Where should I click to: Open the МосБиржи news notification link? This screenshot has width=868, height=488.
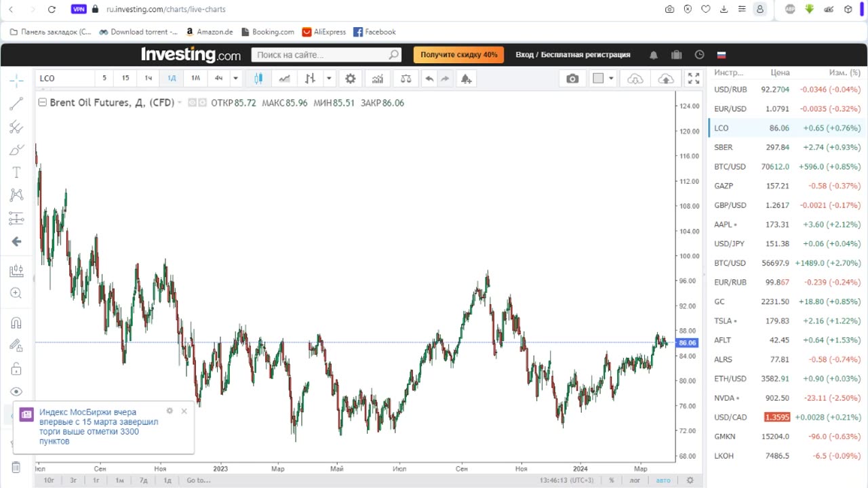(99, 426)
